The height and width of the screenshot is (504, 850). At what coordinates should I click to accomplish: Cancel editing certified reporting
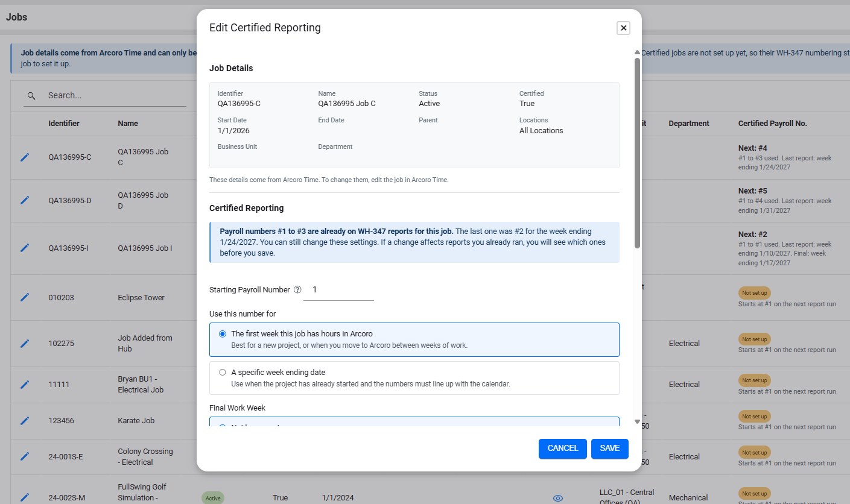(x=563, y=449)
